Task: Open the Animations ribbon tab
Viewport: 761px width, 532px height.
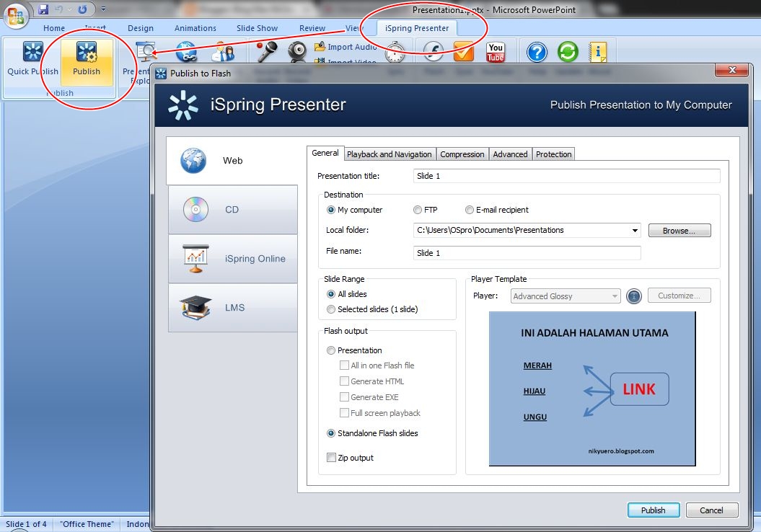Action: click(195, 28)
